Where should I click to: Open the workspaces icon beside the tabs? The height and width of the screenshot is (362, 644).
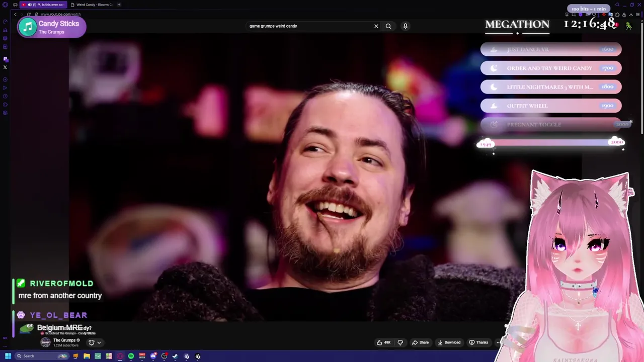click(15, 5)
